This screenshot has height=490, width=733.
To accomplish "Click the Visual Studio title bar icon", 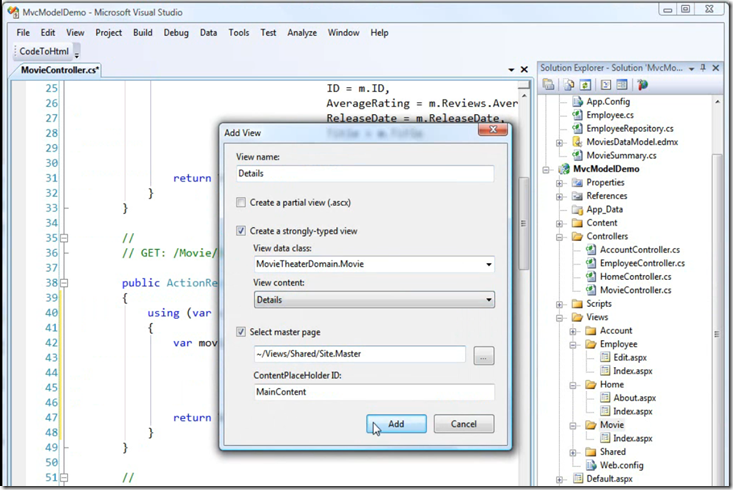I will click(x=13, y=13).
